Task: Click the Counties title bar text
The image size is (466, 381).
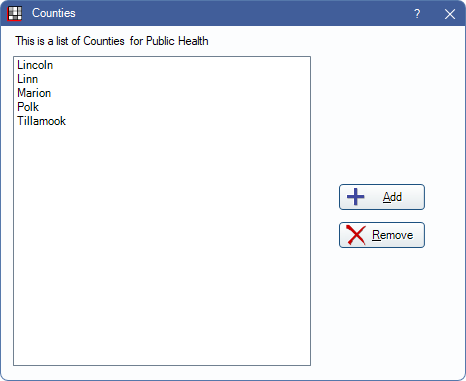Action: 54,13
